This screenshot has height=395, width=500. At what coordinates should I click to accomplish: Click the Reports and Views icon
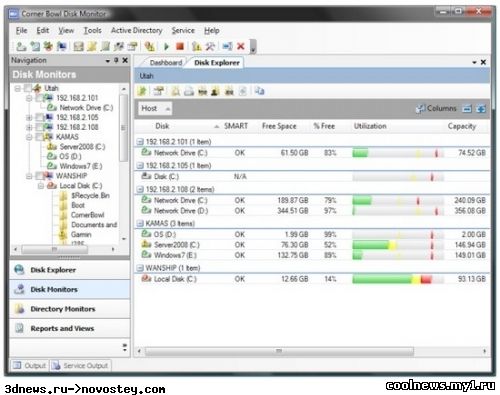(20, 328)
